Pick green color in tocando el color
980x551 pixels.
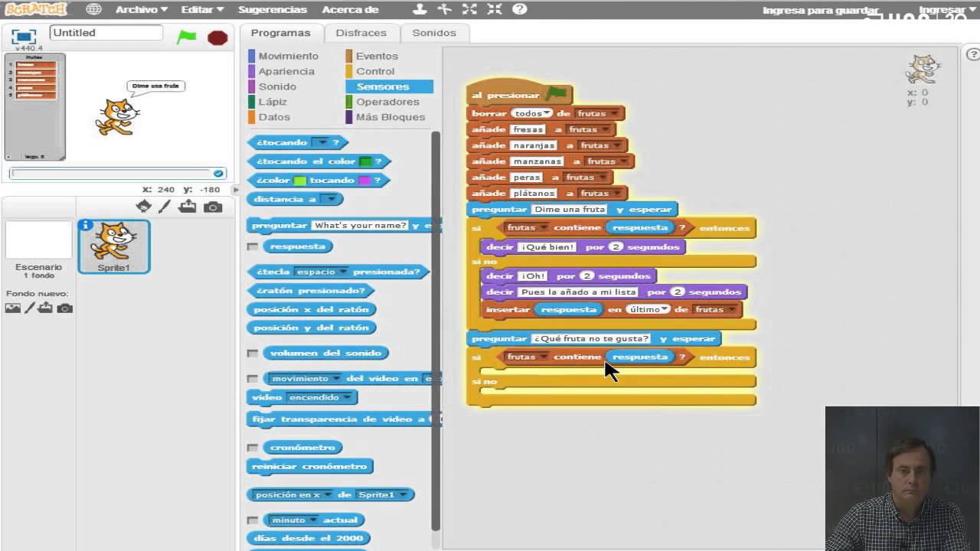click(x=365, y=161)
